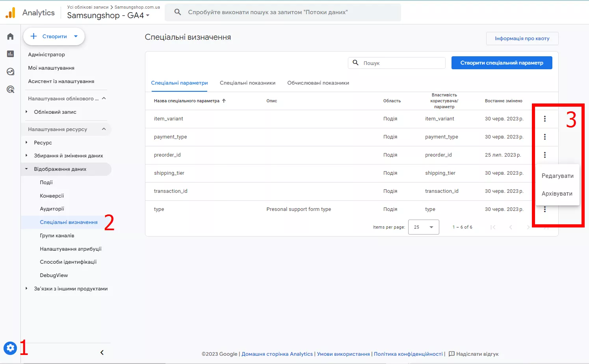The image size is (589, 364).
Task: Switch to Спеціальні параметри tab
Action: point(179,83)
